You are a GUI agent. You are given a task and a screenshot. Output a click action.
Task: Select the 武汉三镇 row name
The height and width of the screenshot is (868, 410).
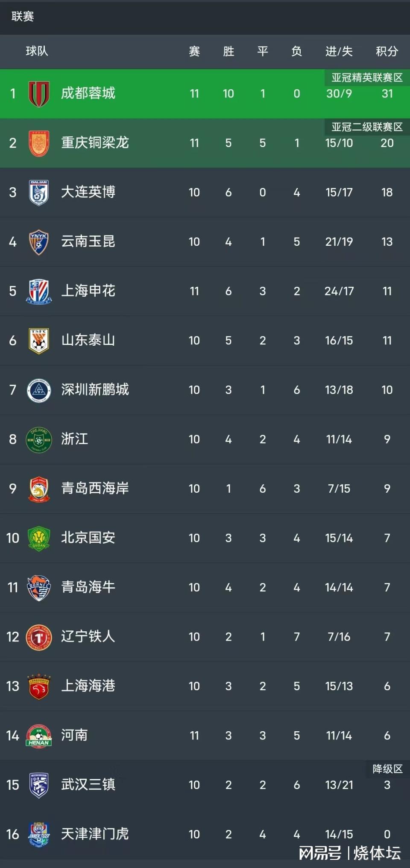(88, 784)
